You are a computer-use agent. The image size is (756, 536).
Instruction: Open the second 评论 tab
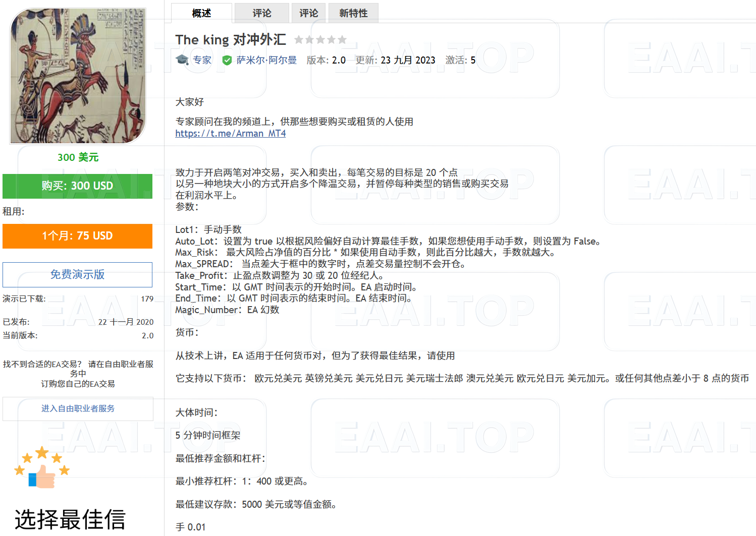tap(309, 13)
